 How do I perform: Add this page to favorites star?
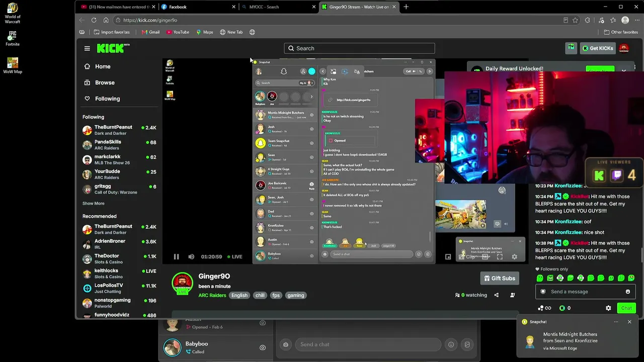tap(575, 20)
